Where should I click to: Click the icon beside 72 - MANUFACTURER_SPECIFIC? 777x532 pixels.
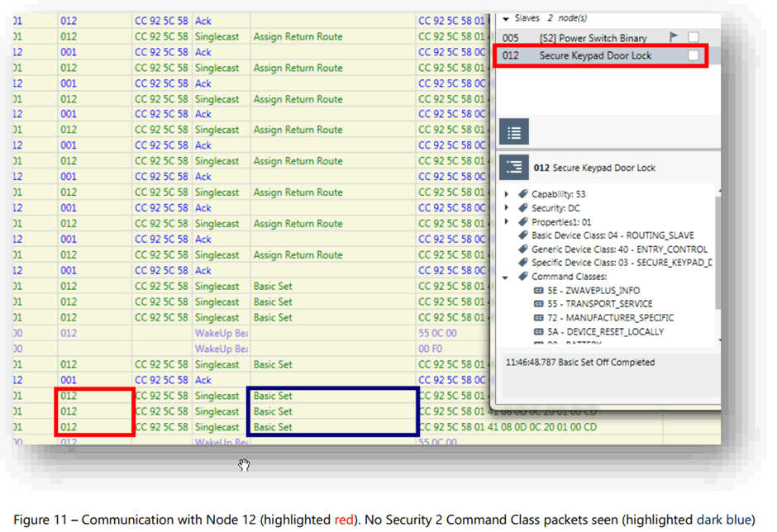539,317
